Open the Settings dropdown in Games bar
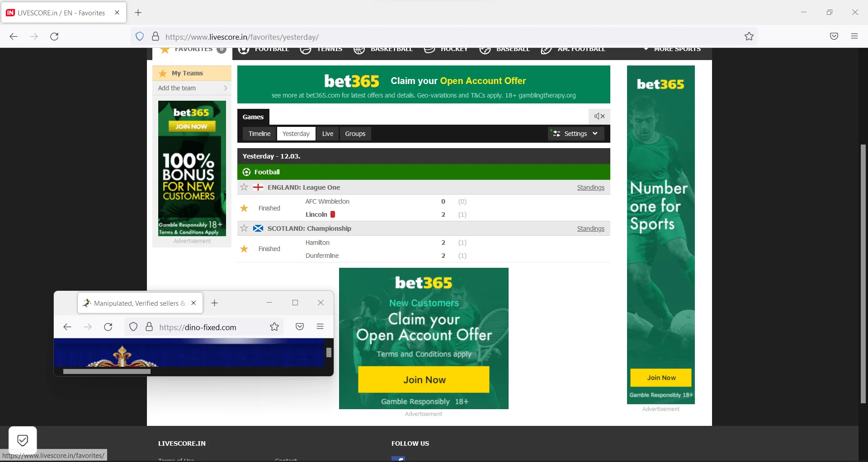The image size is (868, 462). click(x=576, y=134)
